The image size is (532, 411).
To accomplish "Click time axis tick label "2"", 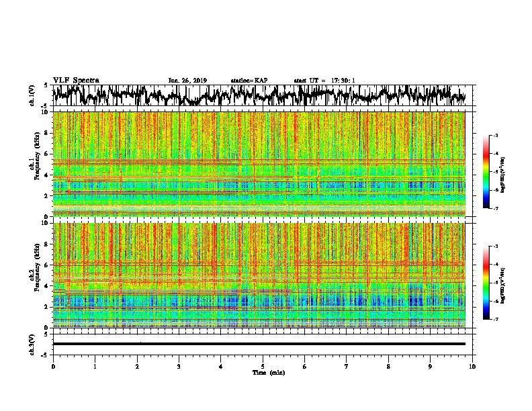I will click(137, 367).
